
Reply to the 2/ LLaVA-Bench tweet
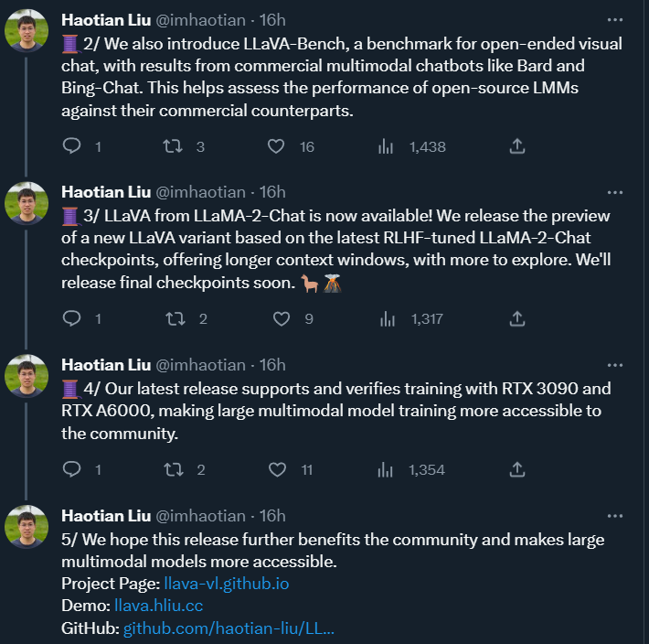(x=71, y=146)
